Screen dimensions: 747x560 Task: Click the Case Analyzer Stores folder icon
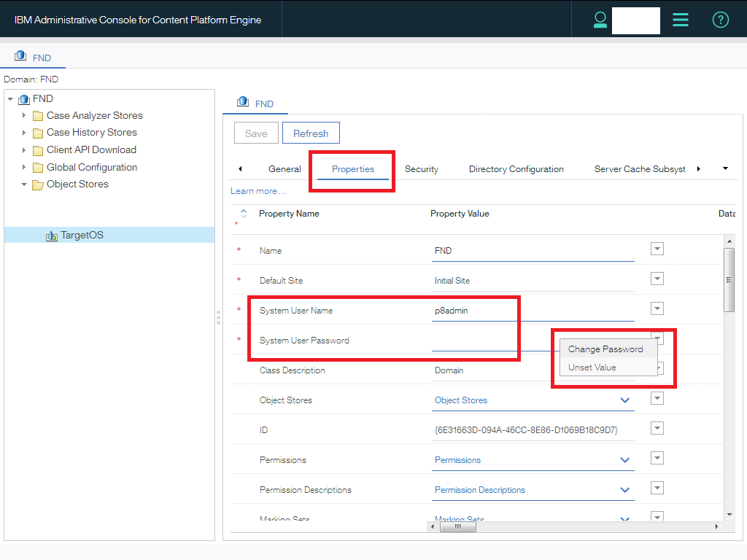[x=38, y=116]
